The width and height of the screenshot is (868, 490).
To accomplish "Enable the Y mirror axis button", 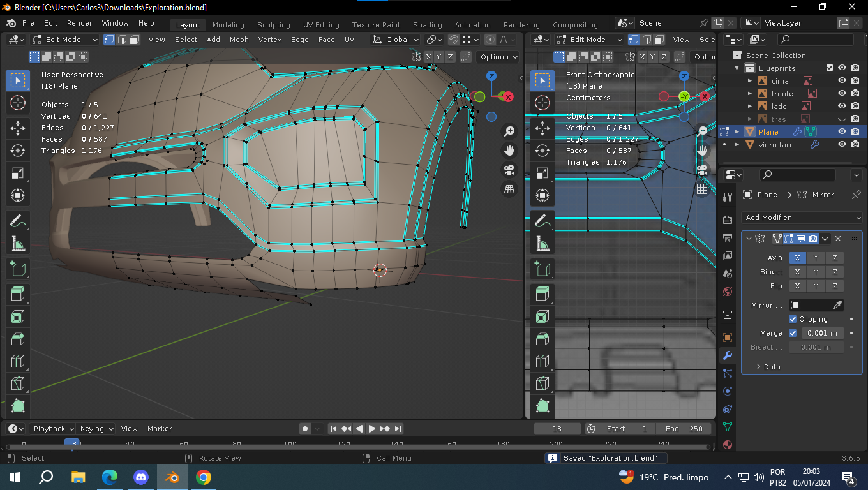I will [816, 258].
